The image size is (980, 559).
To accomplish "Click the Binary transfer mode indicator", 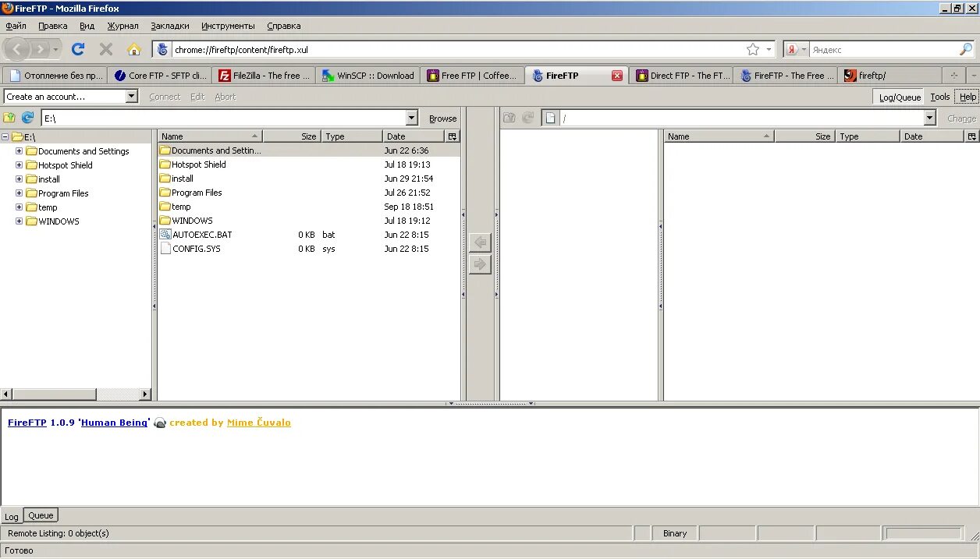I will 673,532.
